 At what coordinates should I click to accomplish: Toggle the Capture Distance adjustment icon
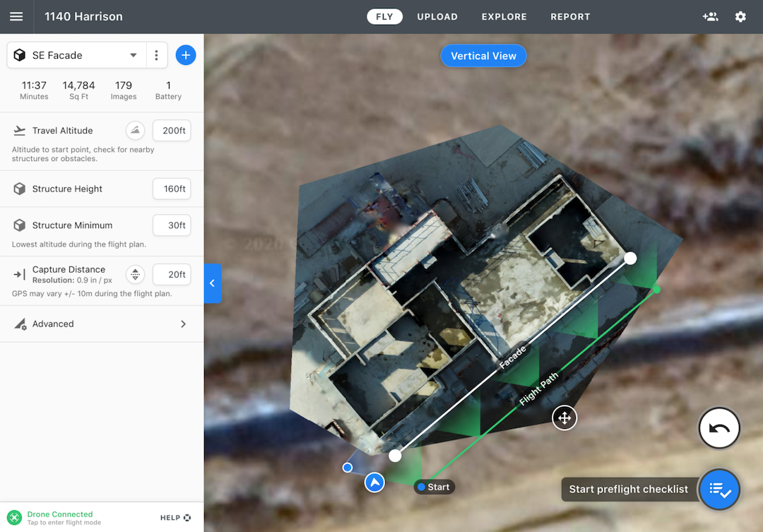pyautogui.click(x=135, y=275)
